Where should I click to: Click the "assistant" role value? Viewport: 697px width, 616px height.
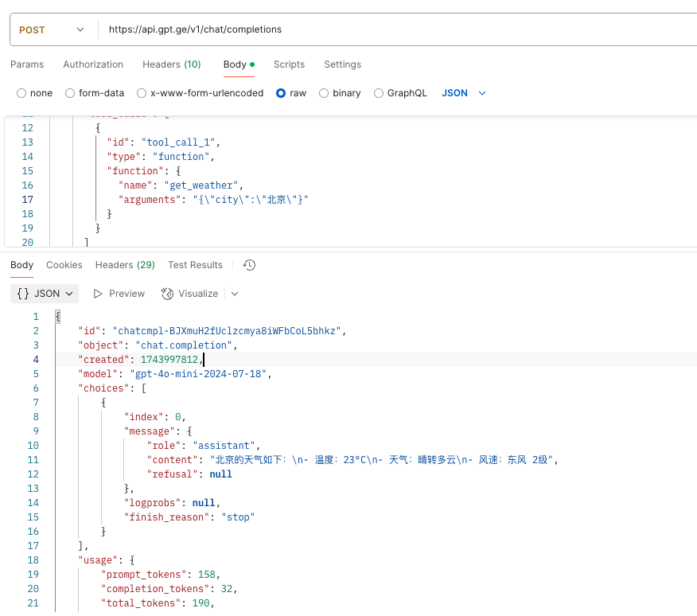[x=224, y=446]
